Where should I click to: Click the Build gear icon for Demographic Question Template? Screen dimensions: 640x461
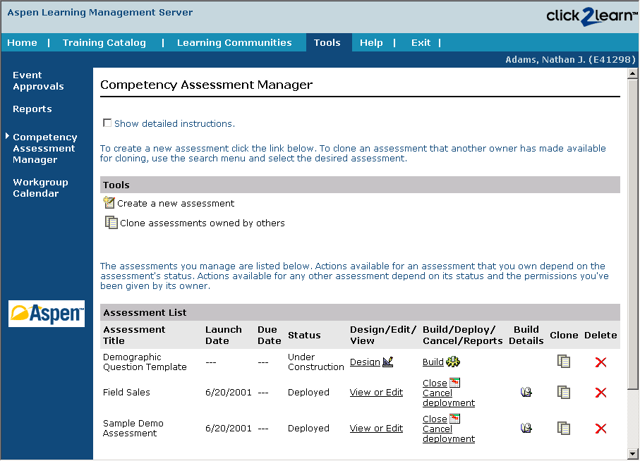[x=453, y=361]
